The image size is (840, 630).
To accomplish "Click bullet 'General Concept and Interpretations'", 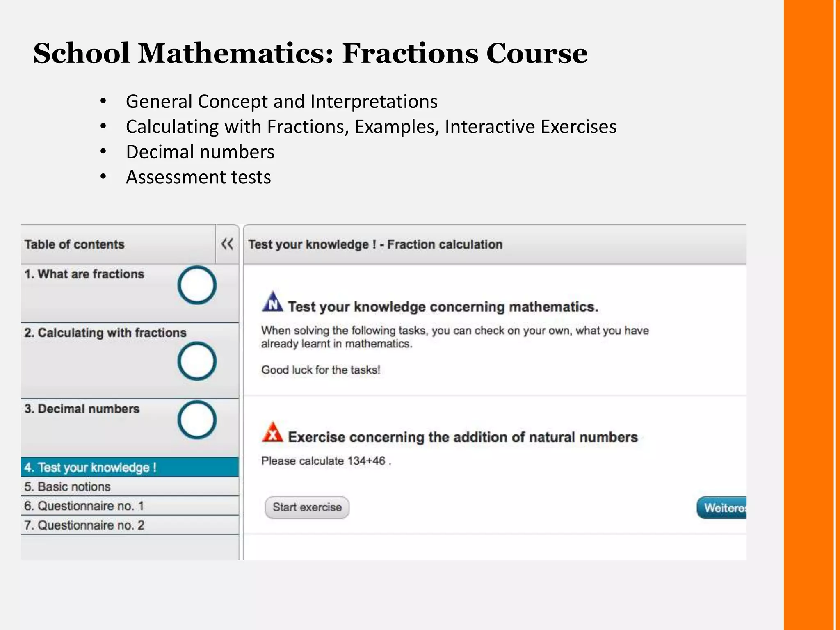I will coord(282,101).
